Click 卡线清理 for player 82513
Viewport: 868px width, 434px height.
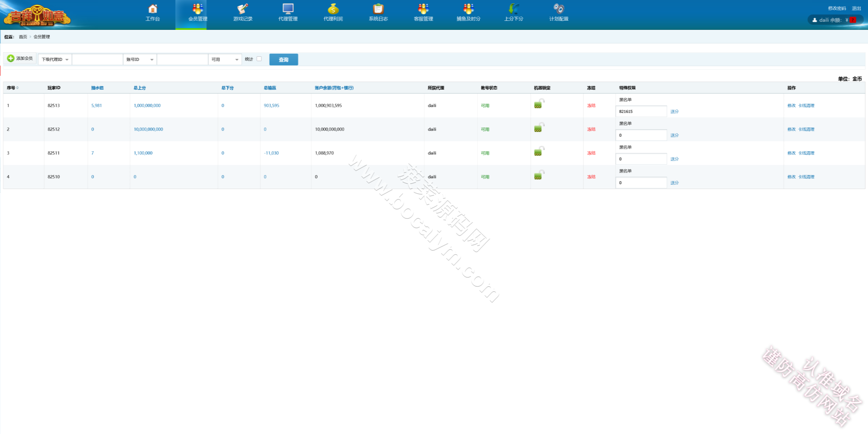coord(806,106)
